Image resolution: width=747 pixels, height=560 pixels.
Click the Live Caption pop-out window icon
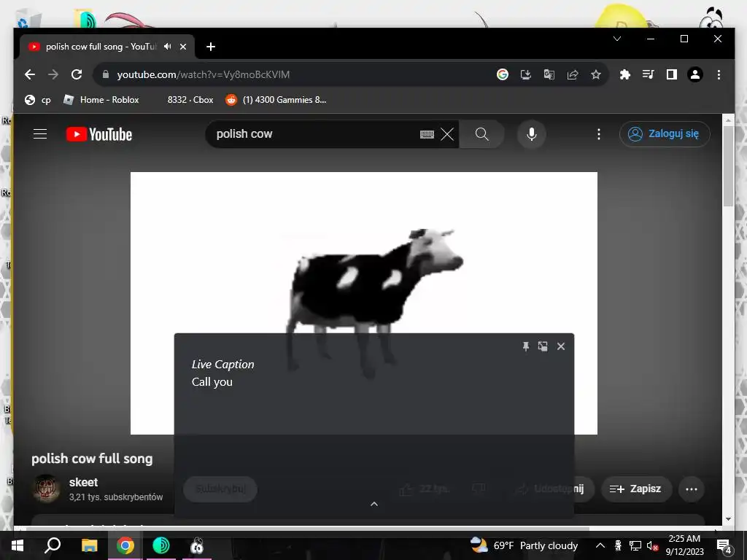click(x=543, y=346)
